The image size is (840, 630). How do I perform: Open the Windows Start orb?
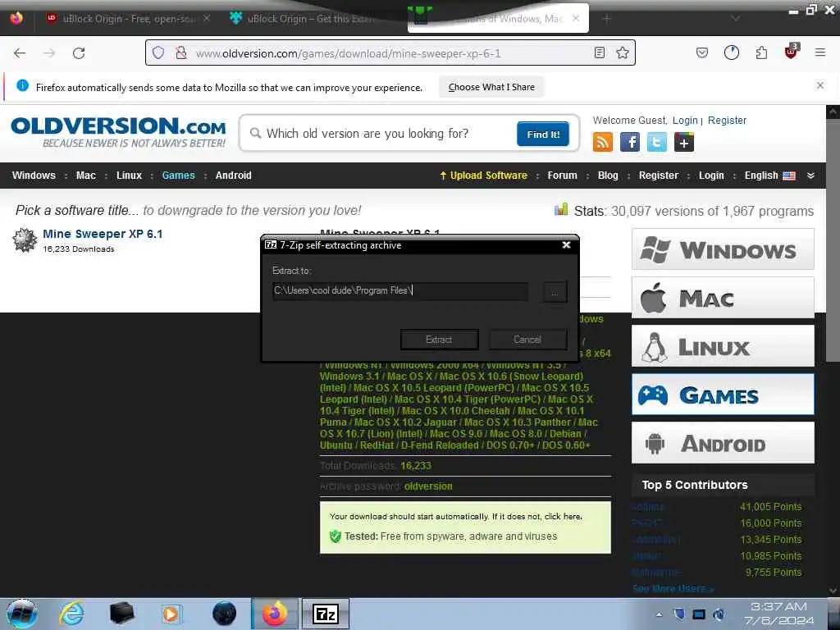pos(22,614)
